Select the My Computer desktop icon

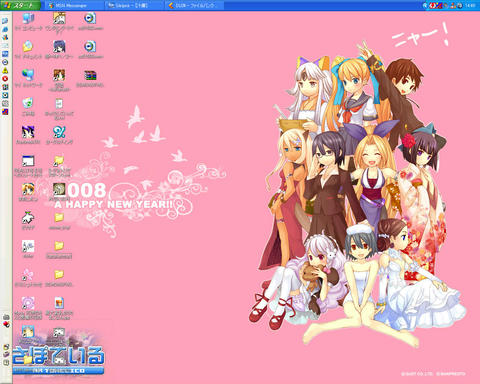point(28,18)
